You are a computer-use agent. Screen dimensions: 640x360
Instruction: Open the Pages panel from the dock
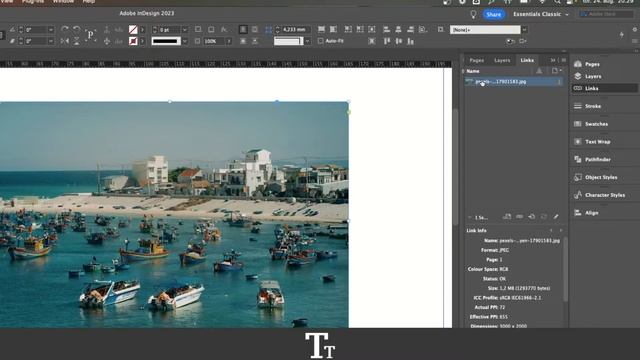pyautogui.click(x=587, y=64)
